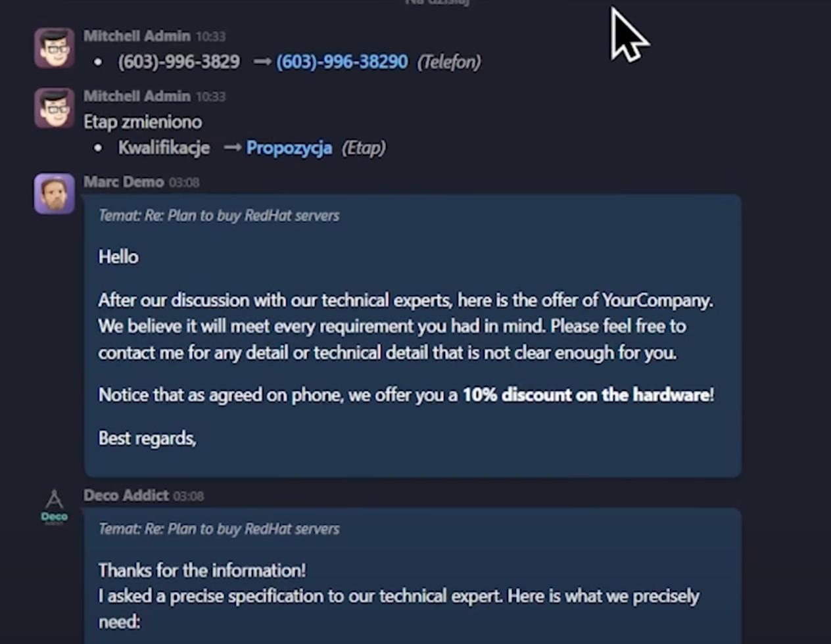Click the Deco Addict author name
Image resolution: width=831 pixels, height=644 pixels.
click(126, 495)
